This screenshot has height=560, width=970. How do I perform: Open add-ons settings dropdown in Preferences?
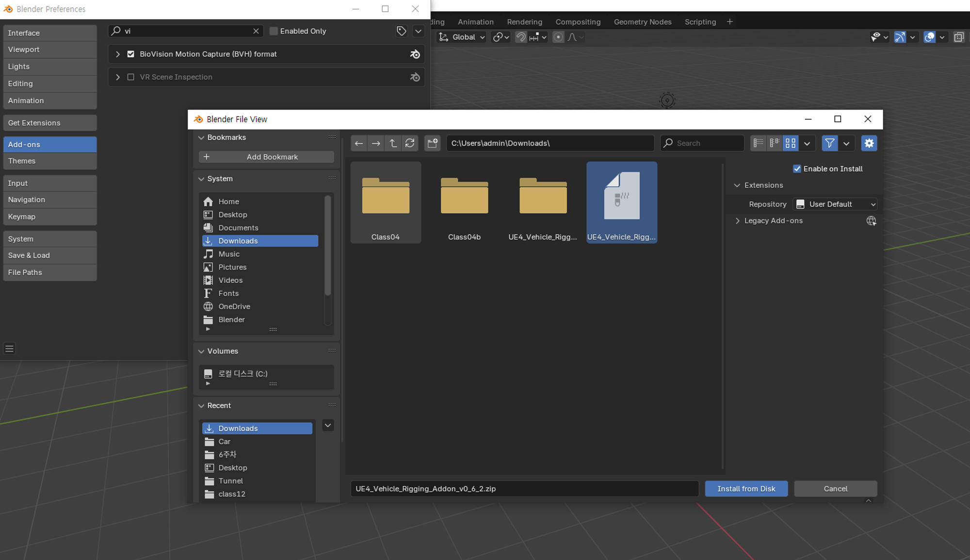418,31
